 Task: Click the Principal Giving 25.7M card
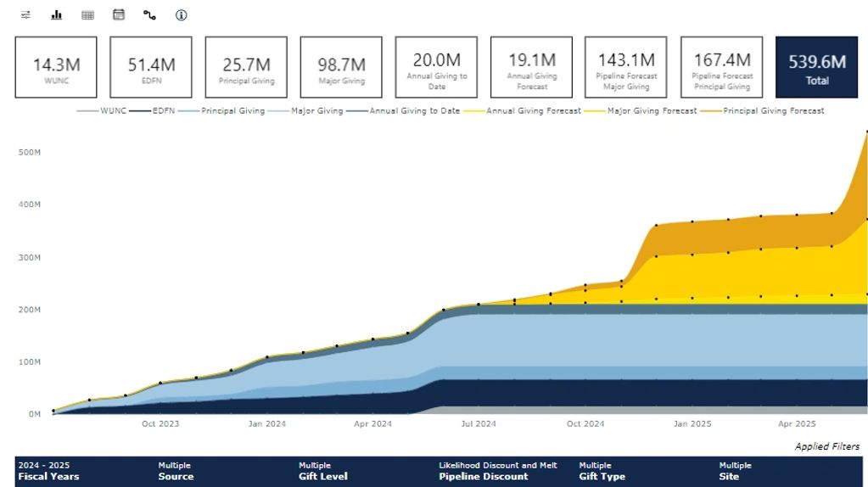coord(246,67)
